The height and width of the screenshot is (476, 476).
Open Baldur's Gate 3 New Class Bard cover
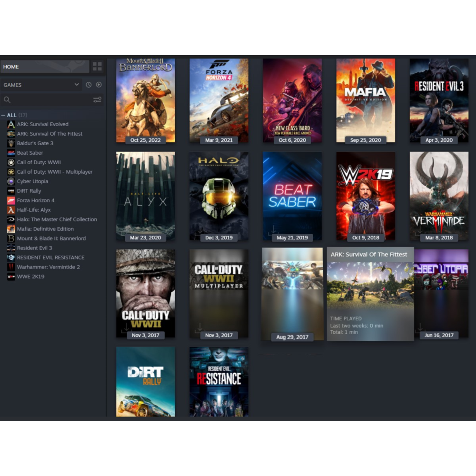(292, 100)
